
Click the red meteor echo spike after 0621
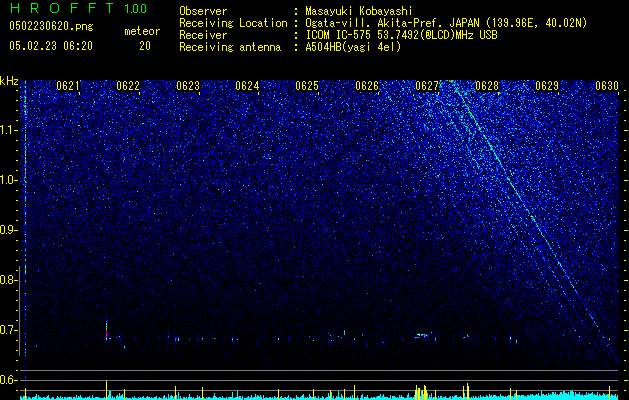coord(107,331)
